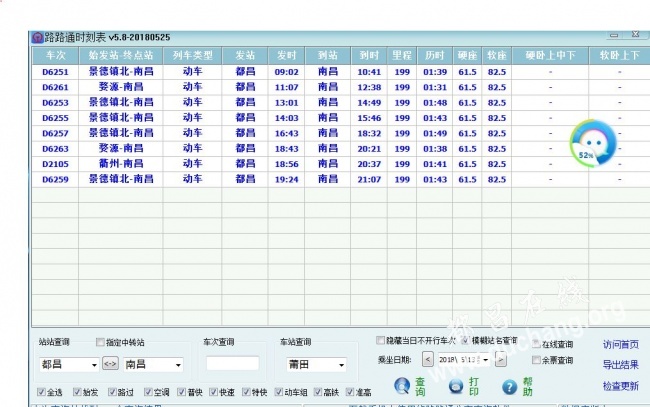
Task: Toggle the 模糊站名查询 checkbox
Action: [x=465, y=340]
